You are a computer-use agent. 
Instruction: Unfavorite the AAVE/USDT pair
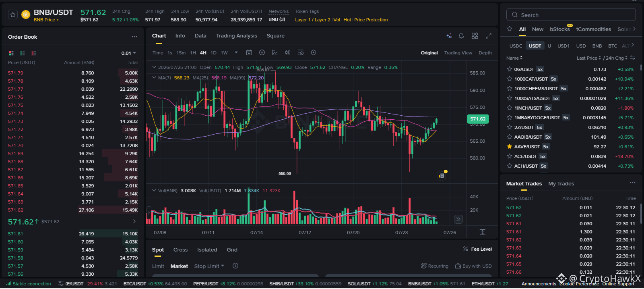point(510,147)
